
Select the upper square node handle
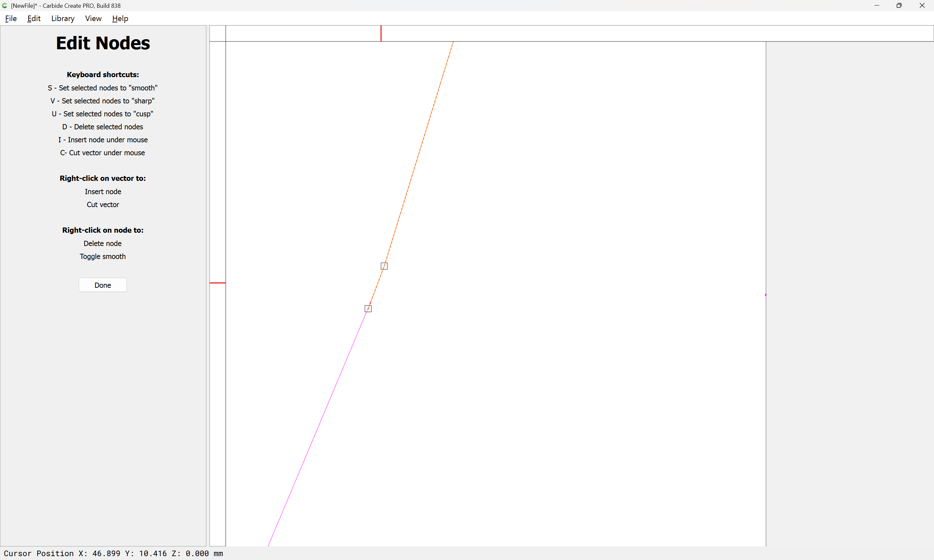click(x=384, y=266)
